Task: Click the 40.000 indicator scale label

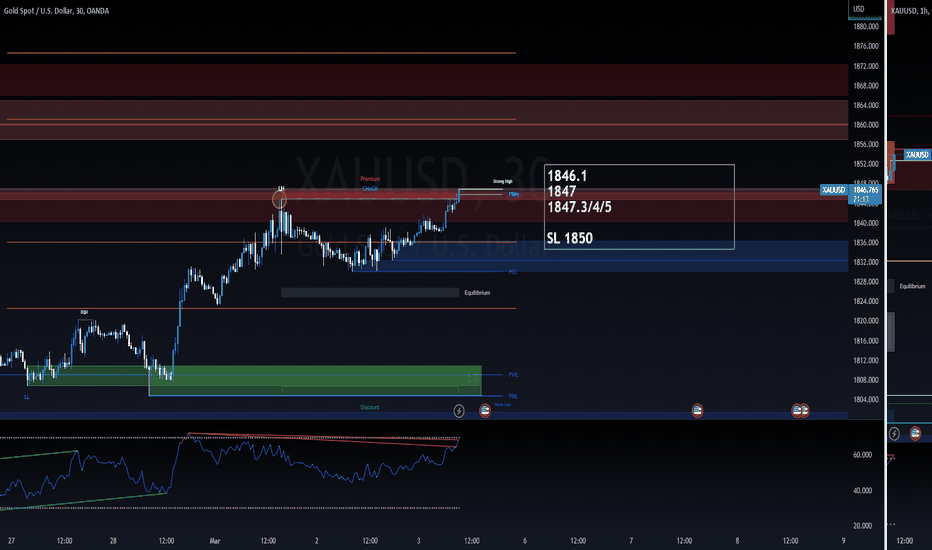Action: point(862,491)
